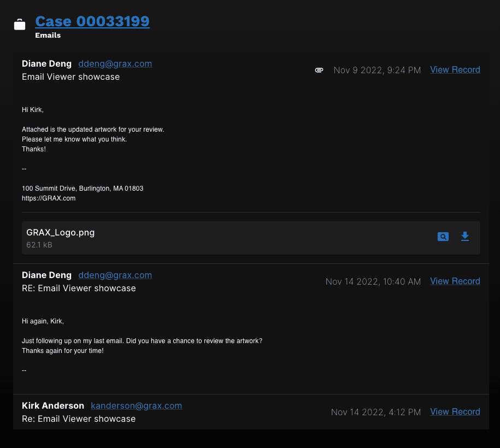Click the subject 'Email Viewer showcase' of first email
This screenshot has height=448, width=500.
(x=71, y=77)
